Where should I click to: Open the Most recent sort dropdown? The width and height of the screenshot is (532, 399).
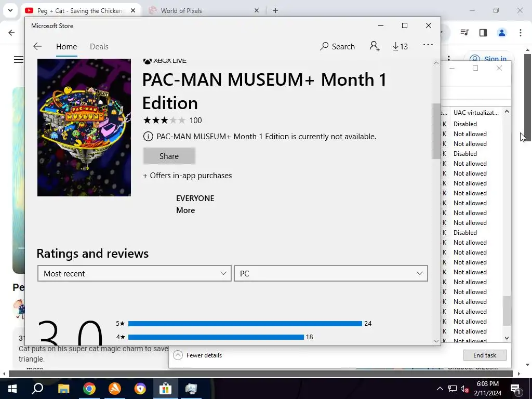(x=135, y=273)
